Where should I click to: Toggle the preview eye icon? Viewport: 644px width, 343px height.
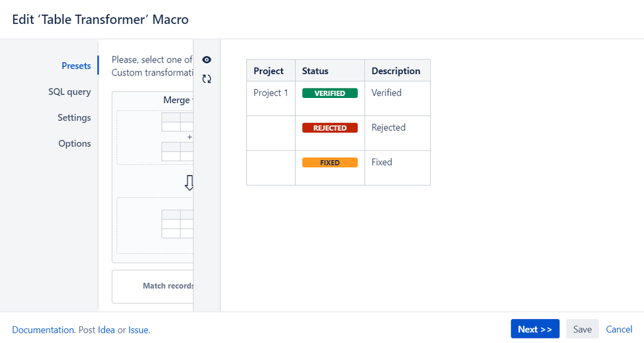206,60
